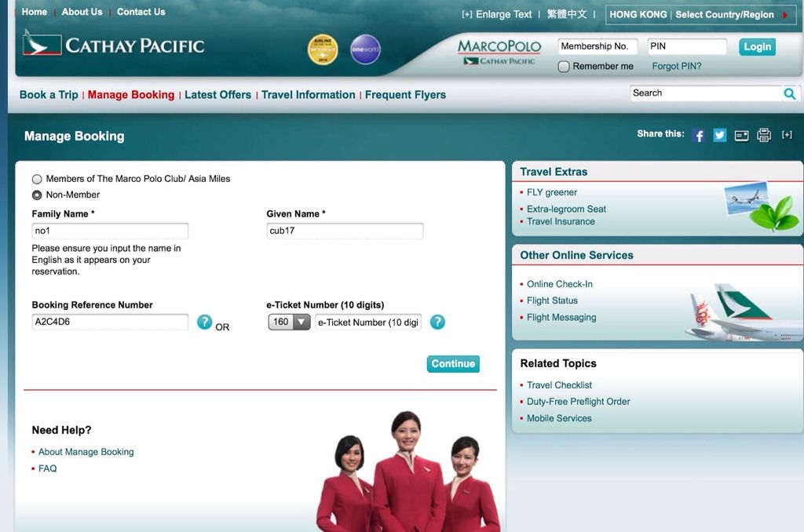Click the Cathay Pacific logo
This screenshot has height=532, width=804.
pos(113,44)
